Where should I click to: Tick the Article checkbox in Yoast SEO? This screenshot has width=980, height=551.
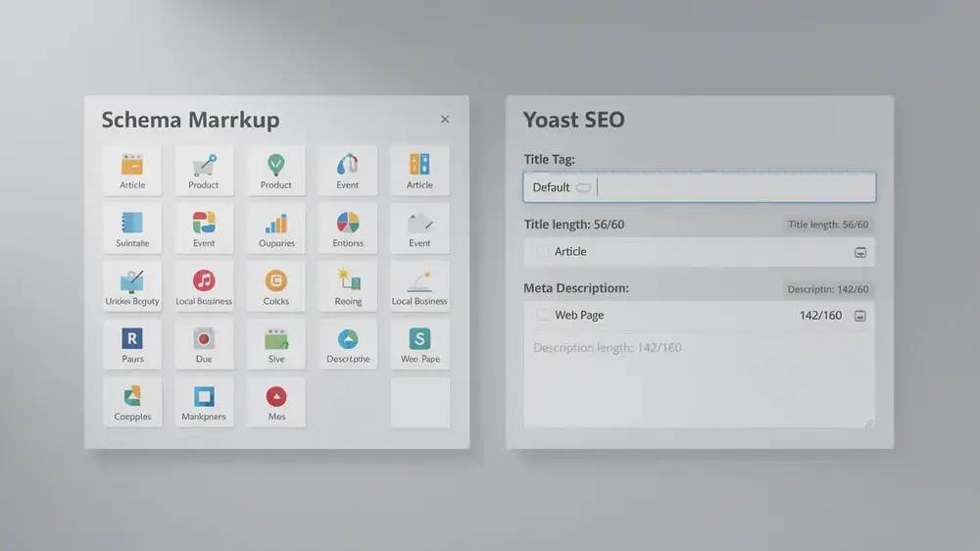542,251
